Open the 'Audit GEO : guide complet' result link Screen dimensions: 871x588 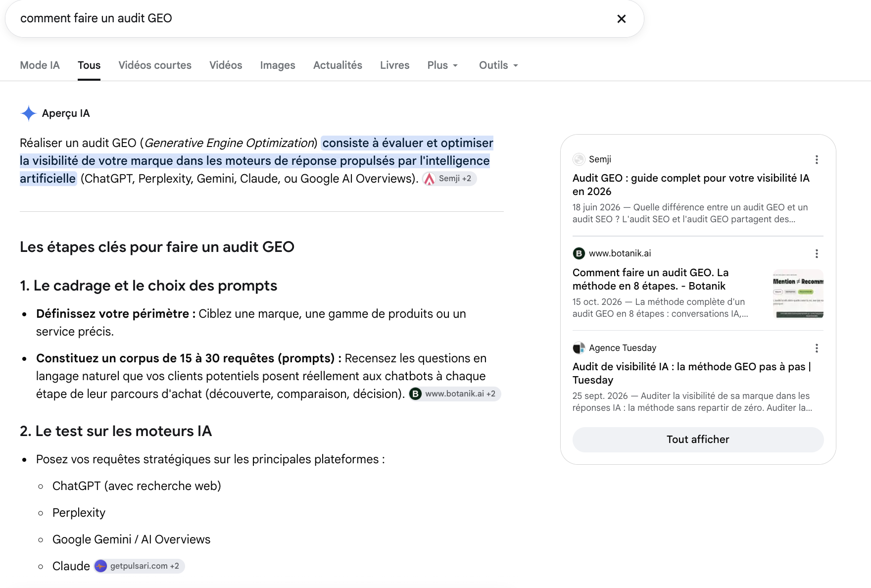pyautogui.click(x=691, y=185)
